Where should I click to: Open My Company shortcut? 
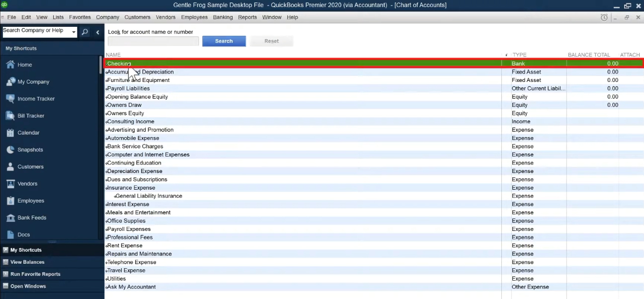click(x=33, y=81)
